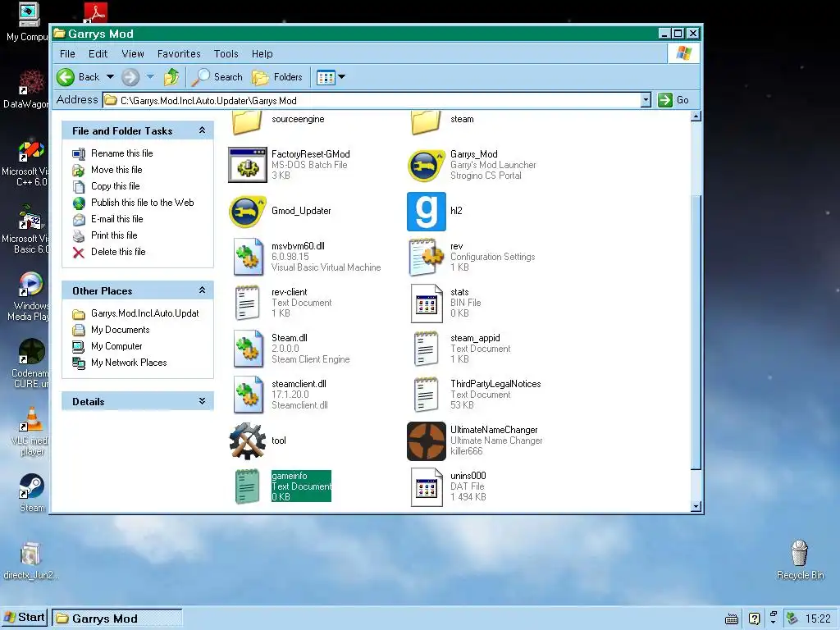The height and width of the screenshot is (630, 840).
Task: Click Rename this file link
Action: tap(122, 153)
